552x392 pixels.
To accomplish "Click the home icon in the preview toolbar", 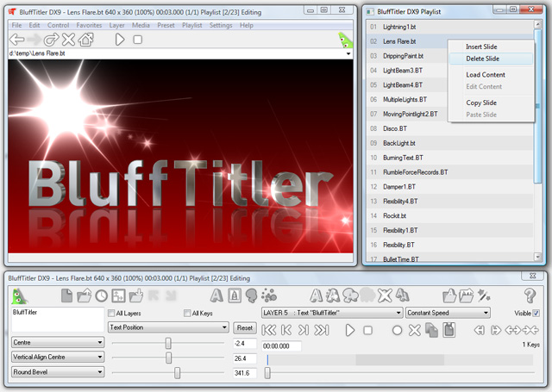I will (x=86, y=40).
